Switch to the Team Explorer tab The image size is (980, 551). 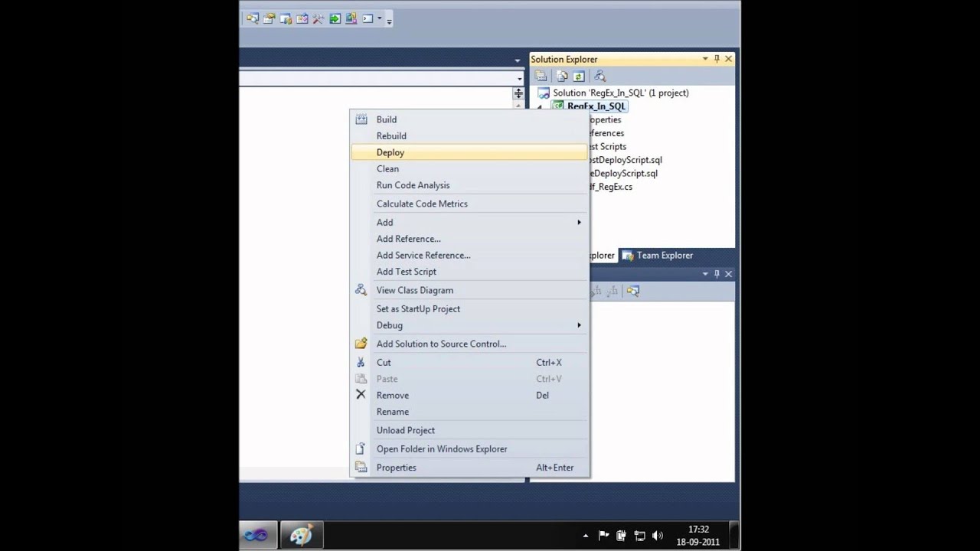tap(657, 256)
